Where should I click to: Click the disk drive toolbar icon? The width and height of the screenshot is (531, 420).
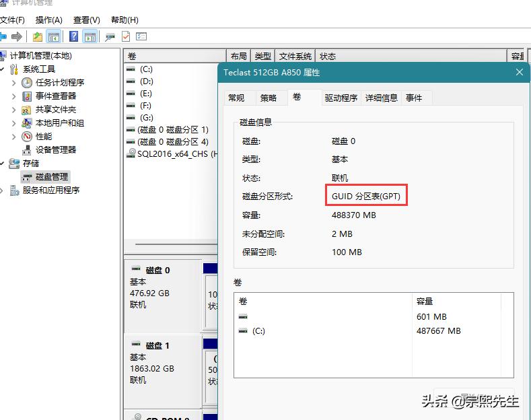pos(110,37)
